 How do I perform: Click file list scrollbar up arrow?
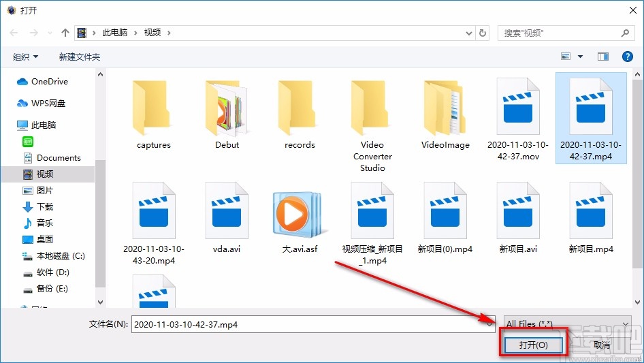[637, 74]
